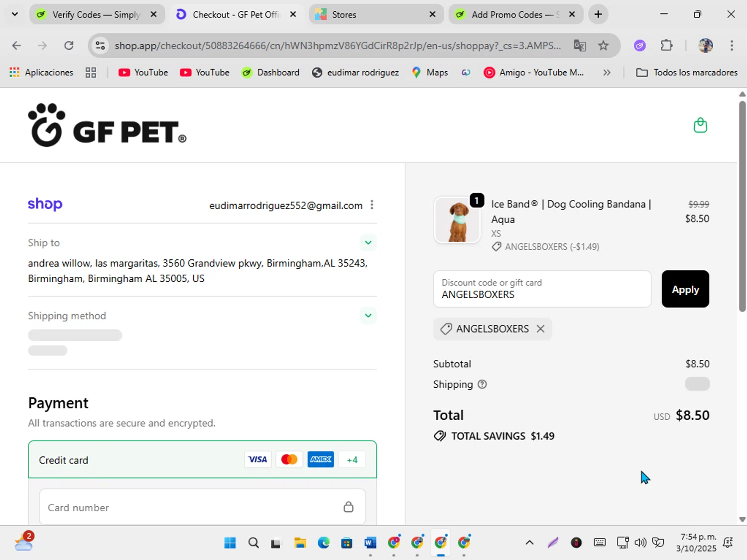Open the weather widget on taskbar
The height and width of the screenshot is (560, 747).
pyautogui.click(x=23, y=542)
